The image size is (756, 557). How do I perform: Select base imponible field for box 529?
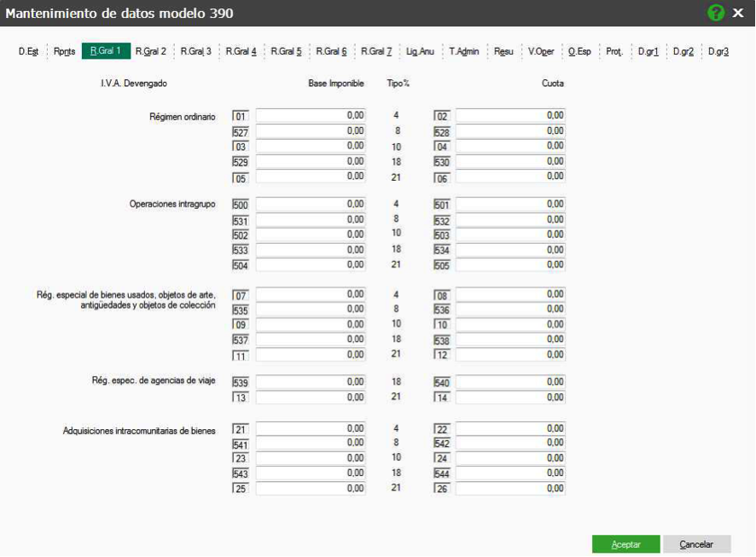tap(311, 161)
